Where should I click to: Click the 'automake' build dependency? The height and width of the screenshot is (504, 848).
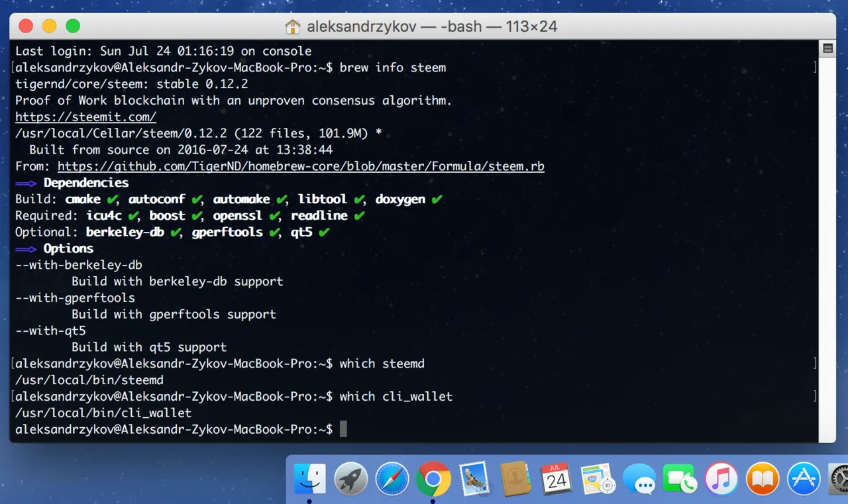[241, 199]
